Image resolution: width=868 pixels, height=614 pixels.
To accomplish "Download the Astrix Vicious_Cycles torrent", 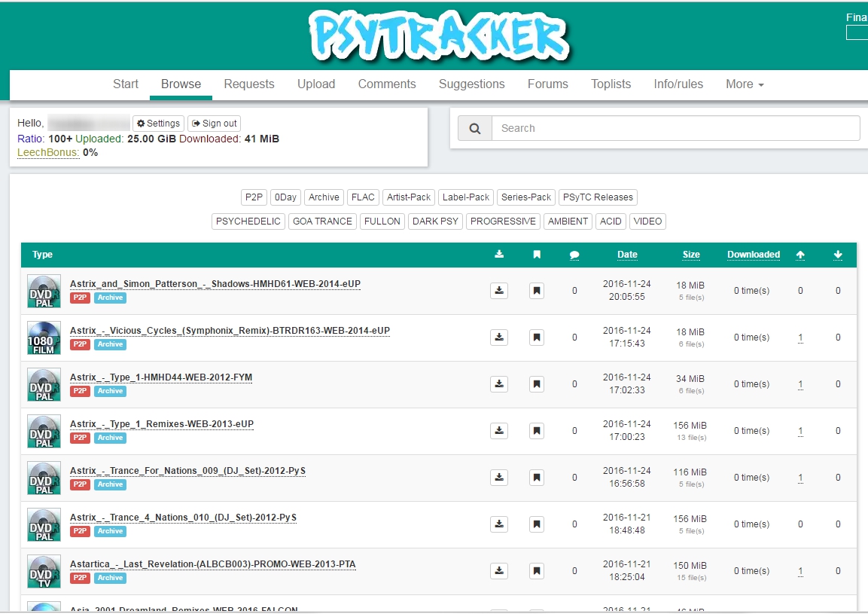I will [499, 337].
